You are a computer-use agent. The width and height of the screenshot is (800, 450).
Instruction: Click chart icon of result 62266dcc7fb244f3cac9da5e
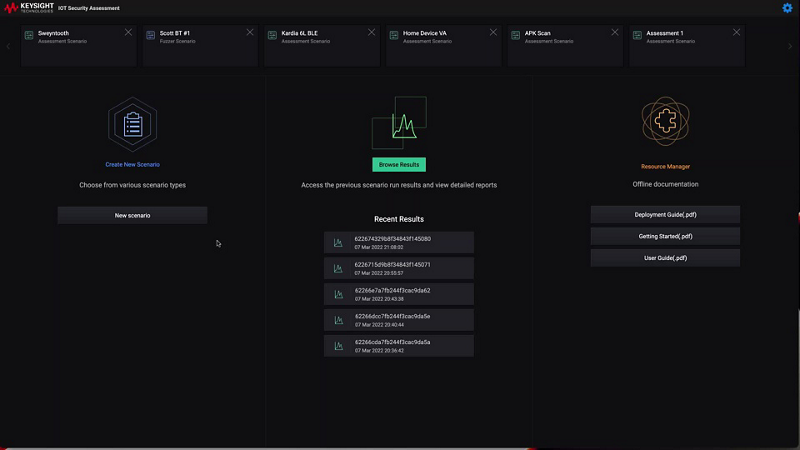(338, 320)
